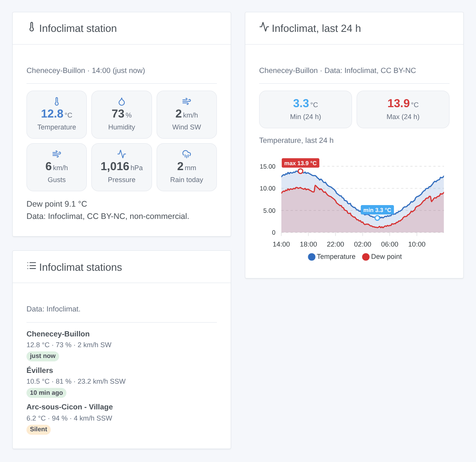Click the droplet icon in the Humidity tile
The width and height of the screenshot is (476, 462).
(x=122, y=101)
